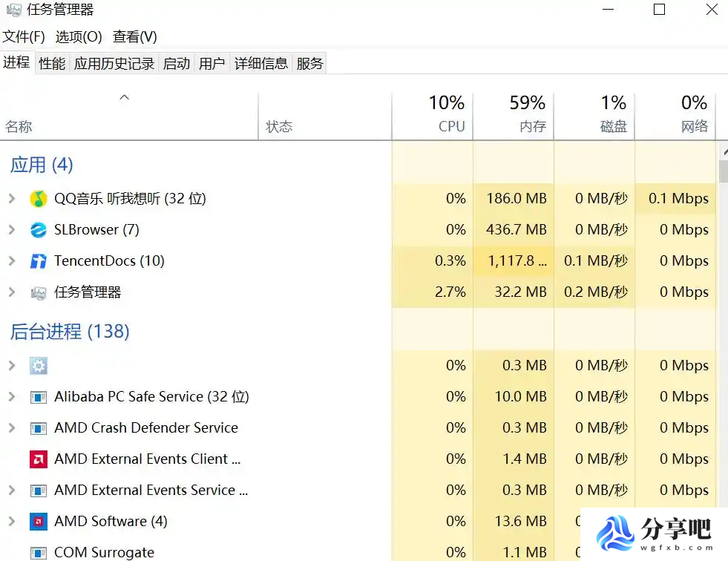Click the 13.6 MB memory value
Screen dimensions: 728x561
coord(520,522)
